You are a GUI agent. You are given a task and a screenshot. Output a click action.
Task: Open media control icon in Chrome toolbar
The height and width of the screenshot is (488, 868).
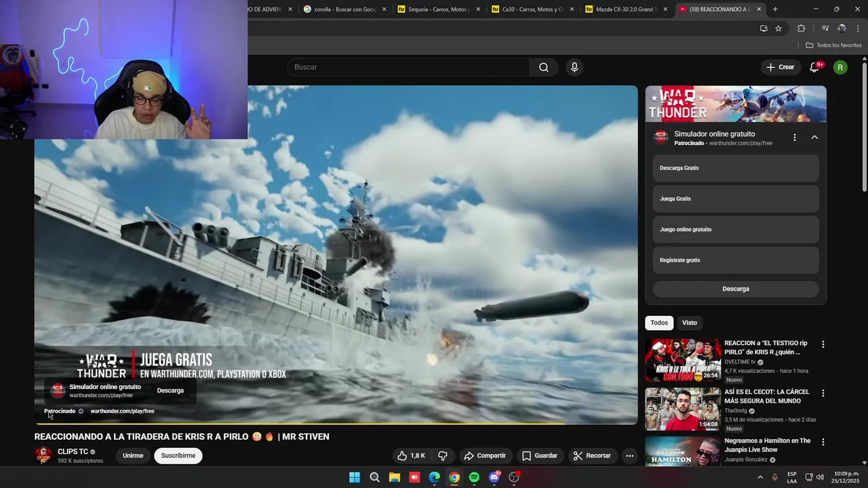coord(825,28)
